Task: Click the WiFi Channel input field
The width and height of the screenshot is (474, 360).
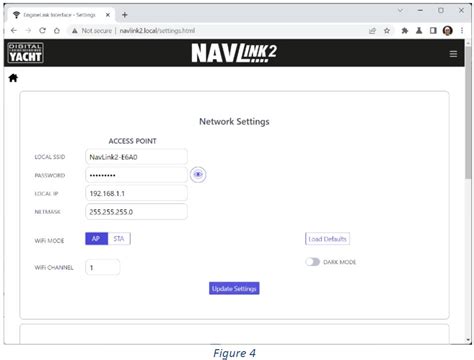Action: pos(102,267)
